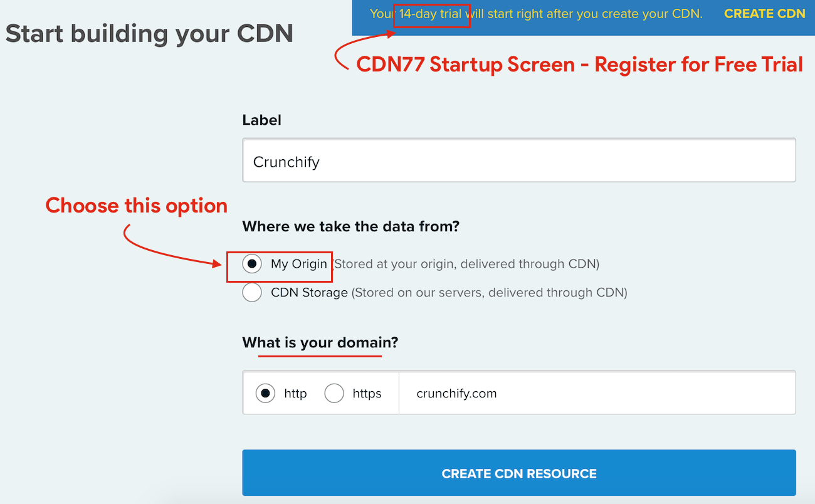Click the 14-day trial text in banner
Image resolution: width=815 pixels, height=504 pixels.
[431, 14]
